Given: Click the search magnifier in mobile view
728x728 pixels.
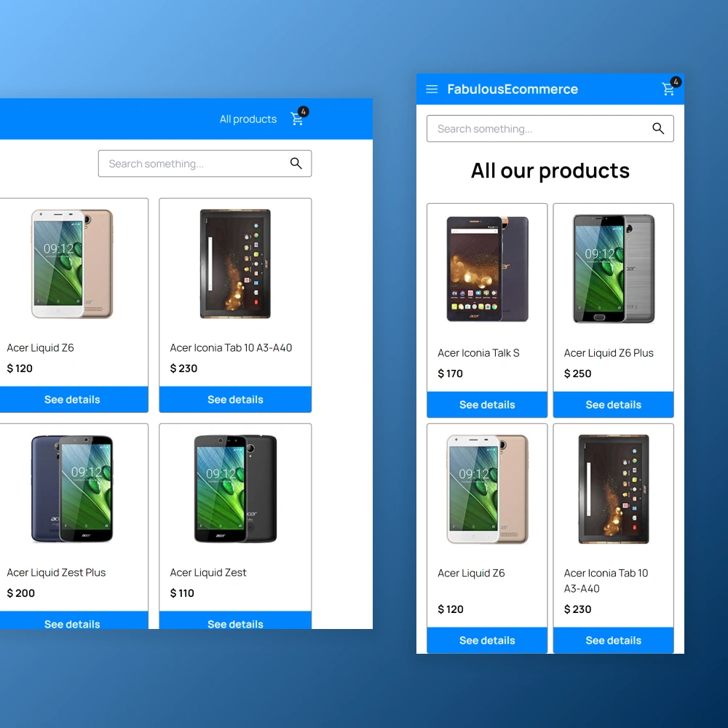Looking at the screenshot, I should click(658, 129).
